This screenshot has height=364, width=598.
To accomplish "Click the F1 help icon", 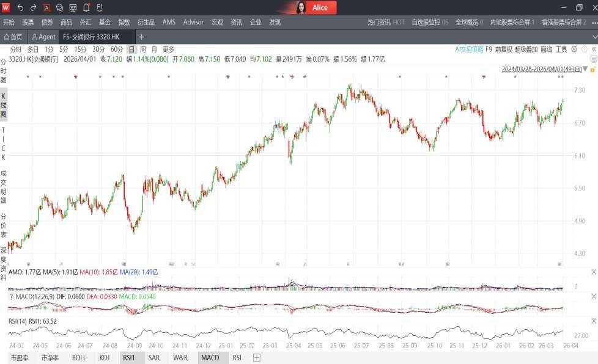I will click(99, 8).
